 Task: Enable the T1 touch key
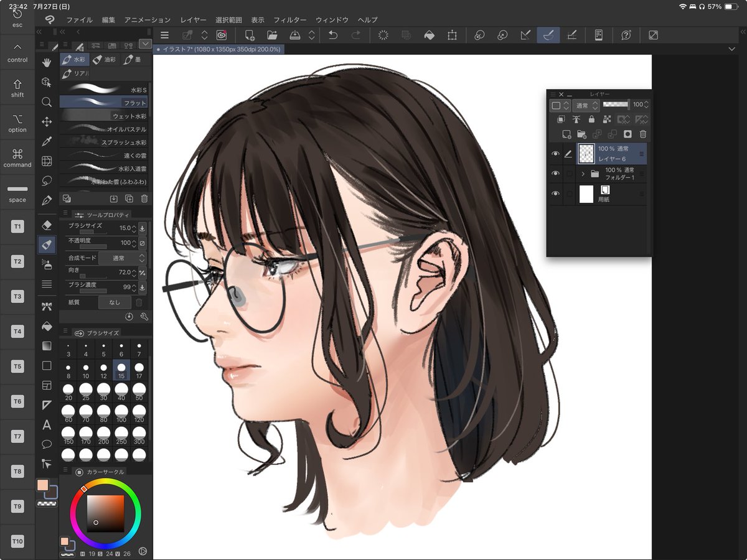[x=17, y=227]
